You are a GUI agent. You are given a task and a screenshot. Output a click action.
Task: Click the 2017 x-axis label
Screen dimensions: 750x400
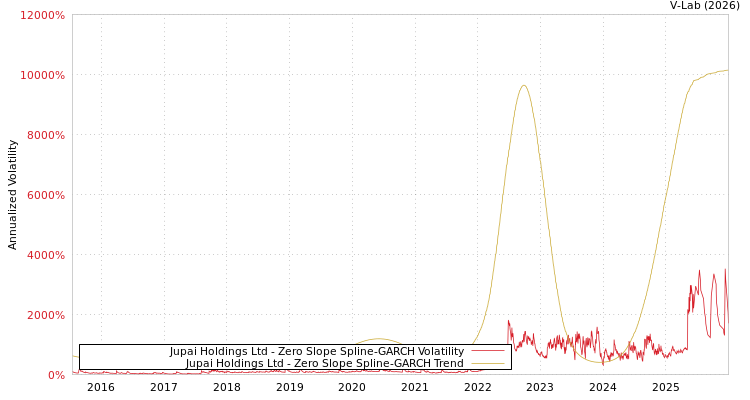click(x=164, y=387)
